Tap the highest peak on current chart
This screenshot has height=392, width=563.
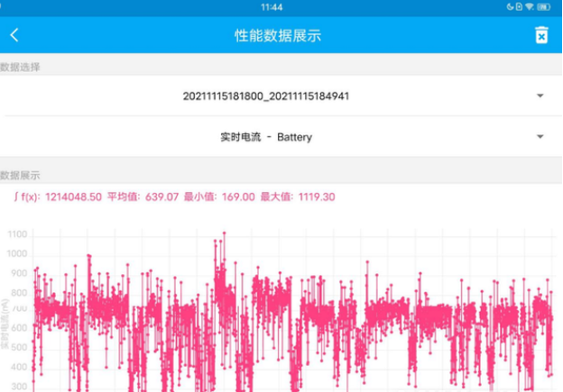pyautogui.click(x=223, y=232)
